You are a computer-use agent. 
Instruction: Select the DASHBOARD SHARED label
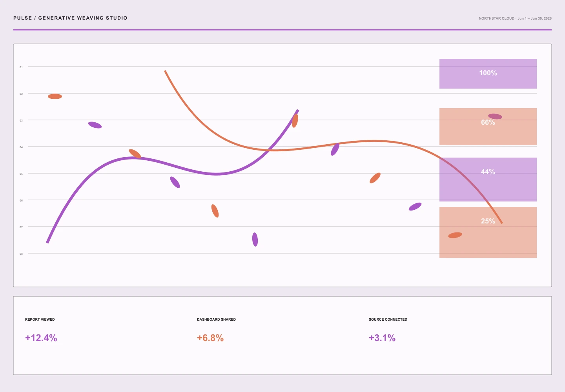coord(216,319)
